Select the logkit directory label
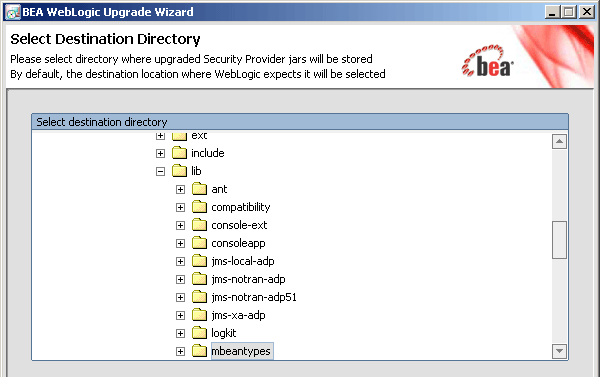Screen dimensions: 600x377 224,333
